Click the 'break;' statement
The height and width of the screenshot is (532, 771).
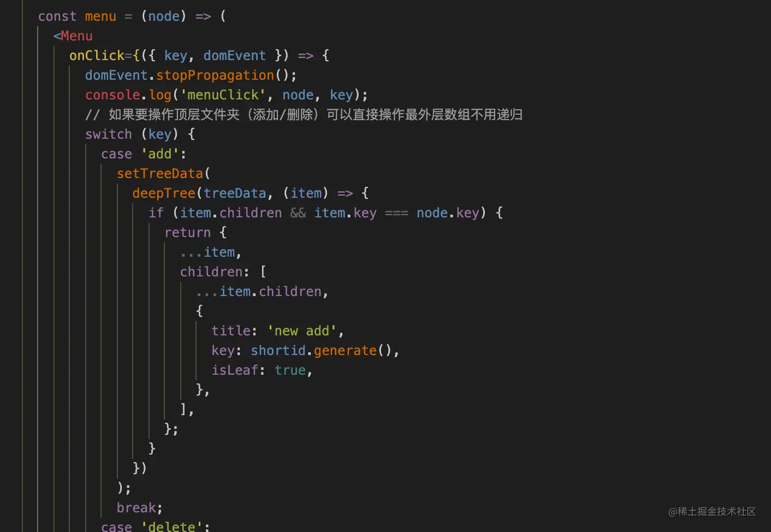tap(140, 508)
